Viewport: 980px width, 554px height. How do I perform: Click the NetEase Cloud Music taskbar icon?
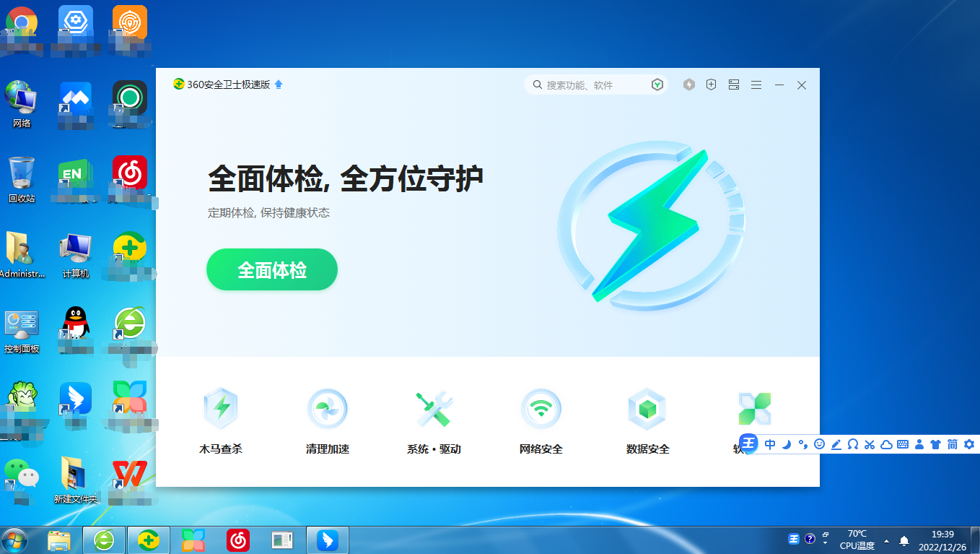pos(238,540)
